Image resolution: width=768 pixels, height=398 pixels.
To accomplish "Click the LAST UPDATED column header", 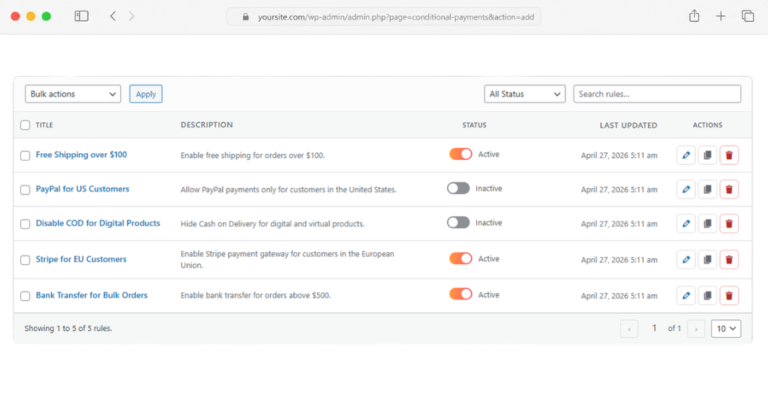I will [x=628, y=125].
